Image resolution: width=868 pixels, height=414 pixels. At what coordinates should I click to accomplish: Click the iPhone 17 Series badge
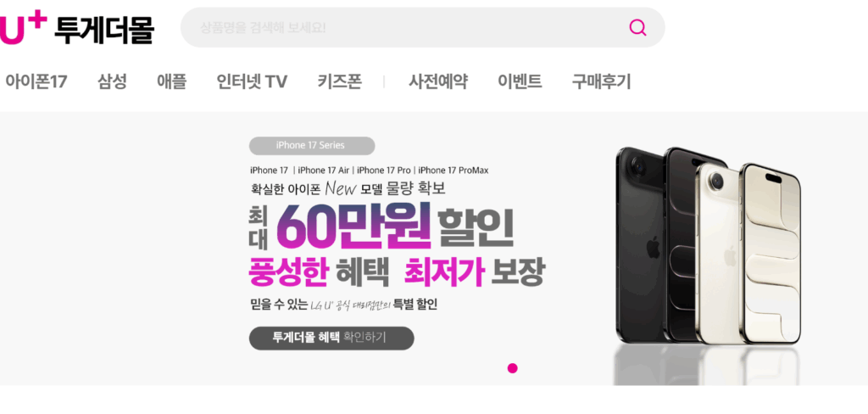(x=312, y=146)
